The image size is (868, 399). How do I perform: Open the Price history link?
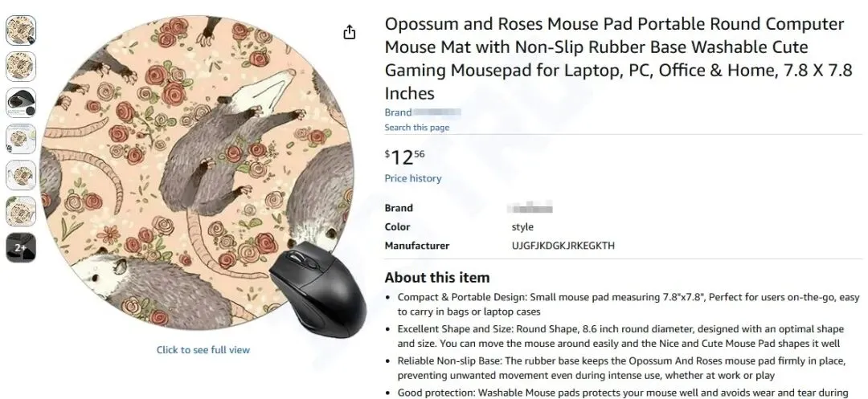click(x=413, y=178)
